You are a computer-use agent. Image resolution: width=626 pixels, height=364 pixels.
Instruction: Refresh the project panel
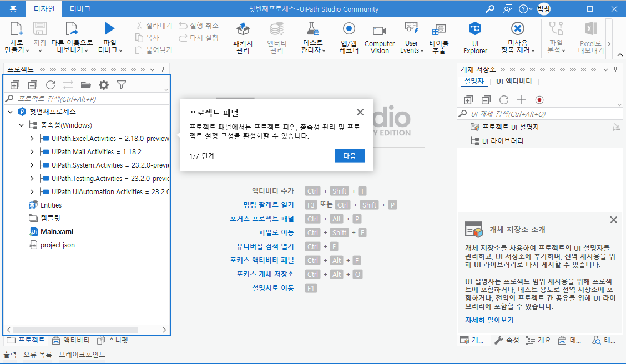pyautogui.click(x=51, y=85)
